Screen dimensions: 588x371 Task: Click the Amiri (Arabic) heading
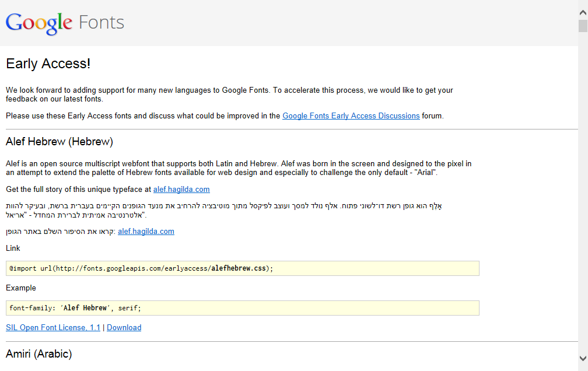[x=38, y=354]
